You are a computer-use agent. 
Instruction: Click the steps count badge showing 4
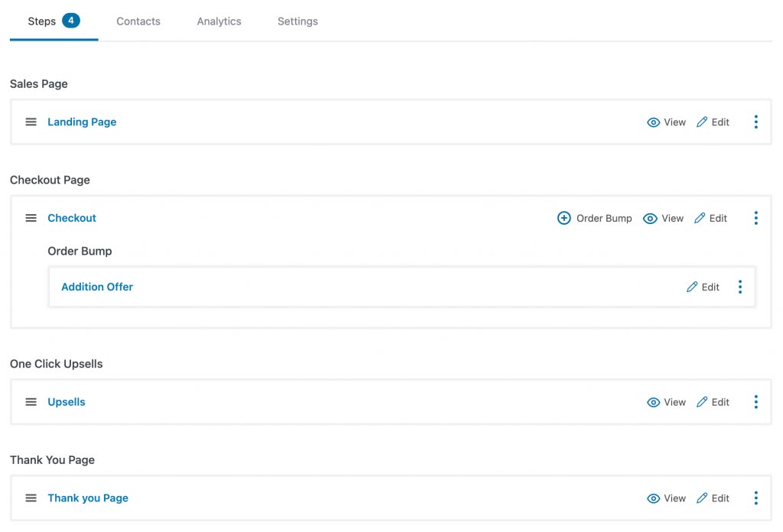(71, 21)
